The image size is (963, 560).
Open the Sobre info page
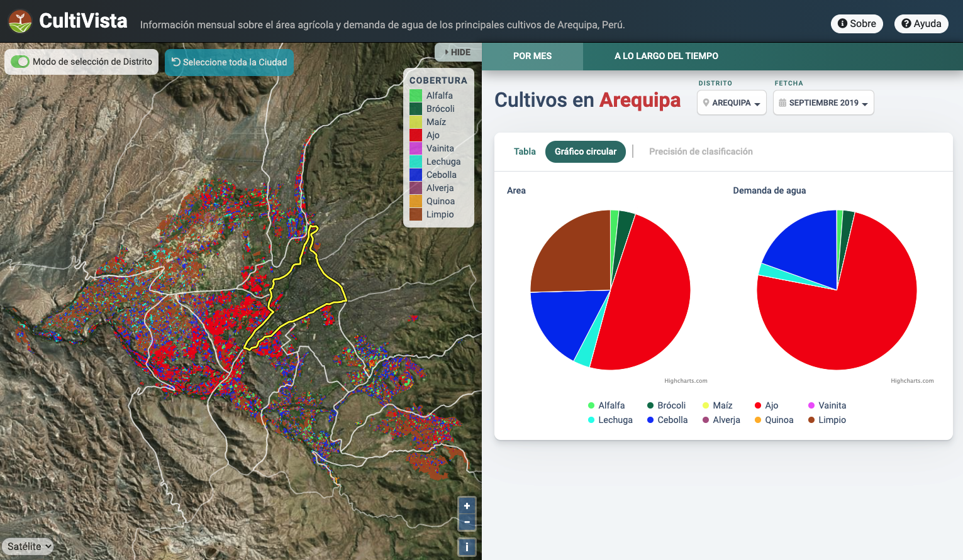click(x=857, y=24)
